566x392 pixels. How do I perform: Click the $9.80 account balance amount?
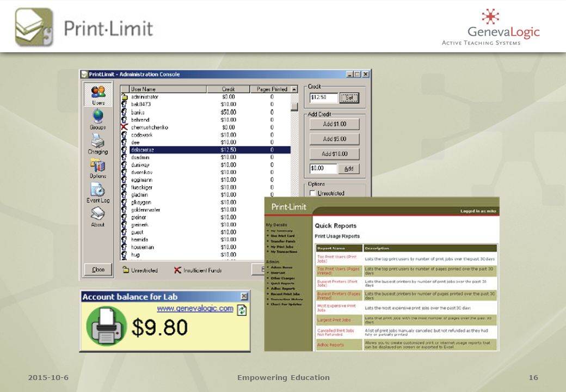click(x=159, y=327)
